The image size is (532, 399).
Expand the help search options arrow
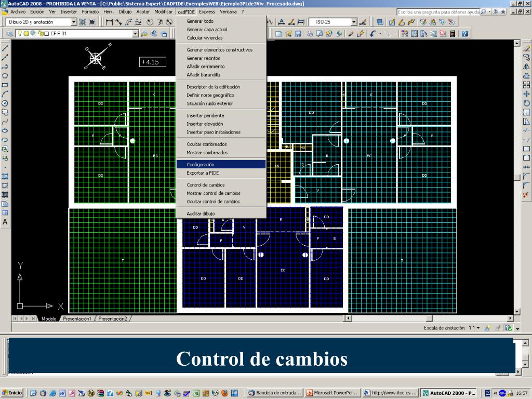(x=489, y=12)
